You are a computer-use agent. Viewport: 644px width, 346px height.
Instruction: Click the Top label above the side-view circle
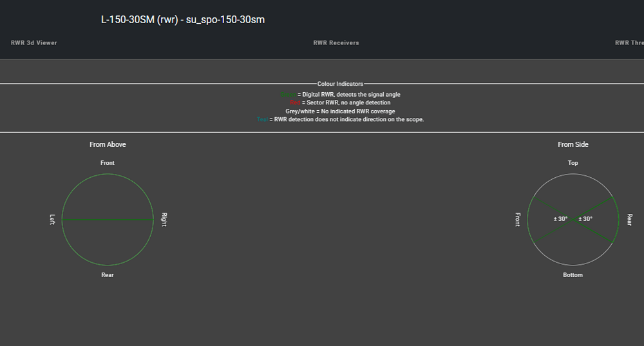pos(573,163)
